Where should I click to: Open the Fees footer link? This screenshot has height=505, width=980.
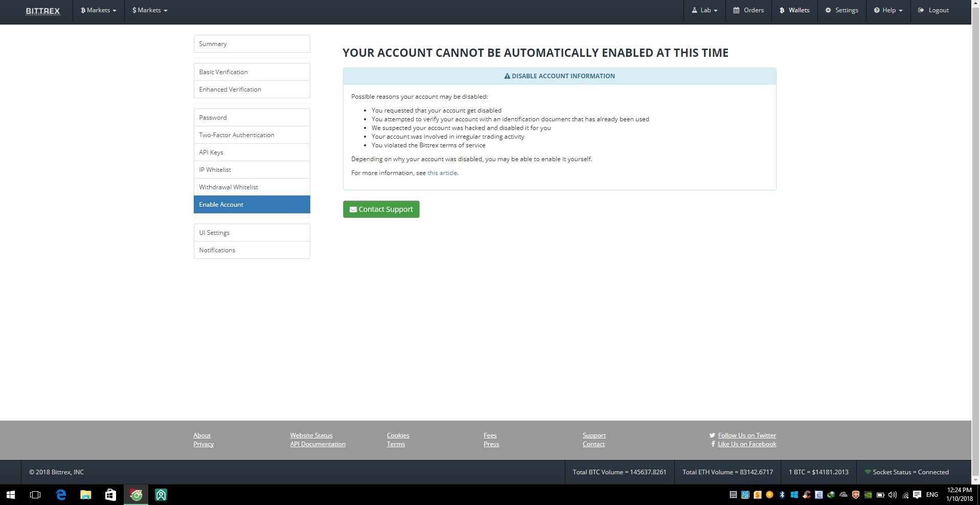(490, 435)
